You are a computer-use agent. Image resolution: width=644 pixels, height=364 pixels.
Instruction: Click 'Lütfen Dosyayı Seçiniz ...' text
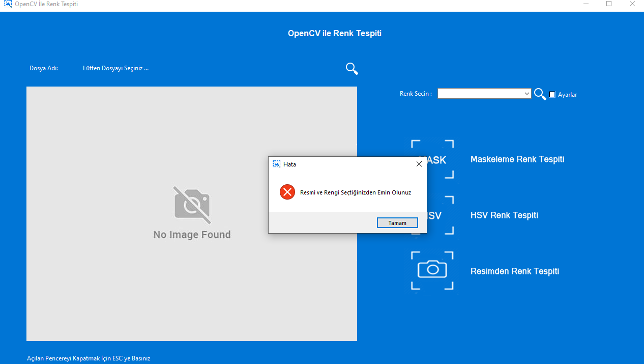tap(115, 68)
